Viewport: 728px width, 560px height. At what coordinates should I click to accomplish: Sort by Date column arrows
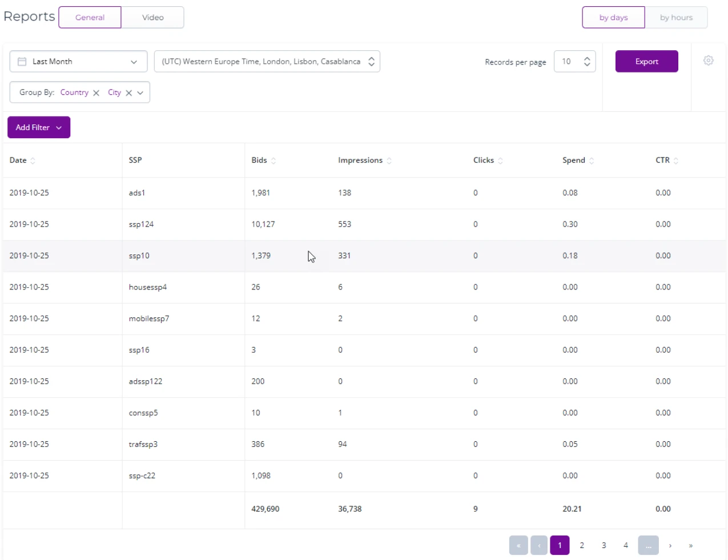tap(33, 161)
